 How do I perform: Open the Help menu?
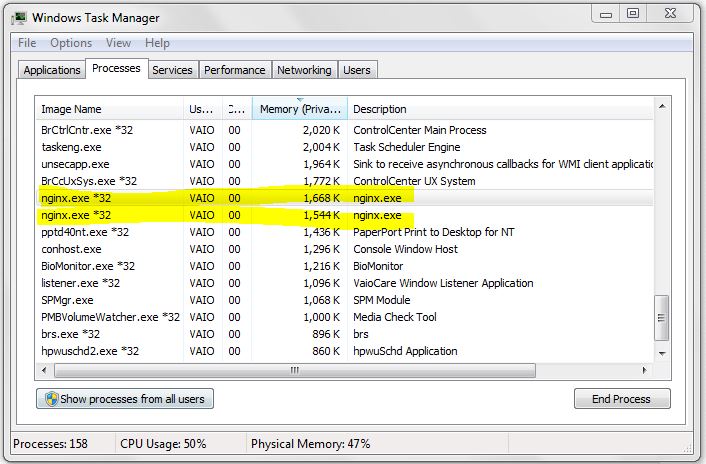(x=157, y=43)
